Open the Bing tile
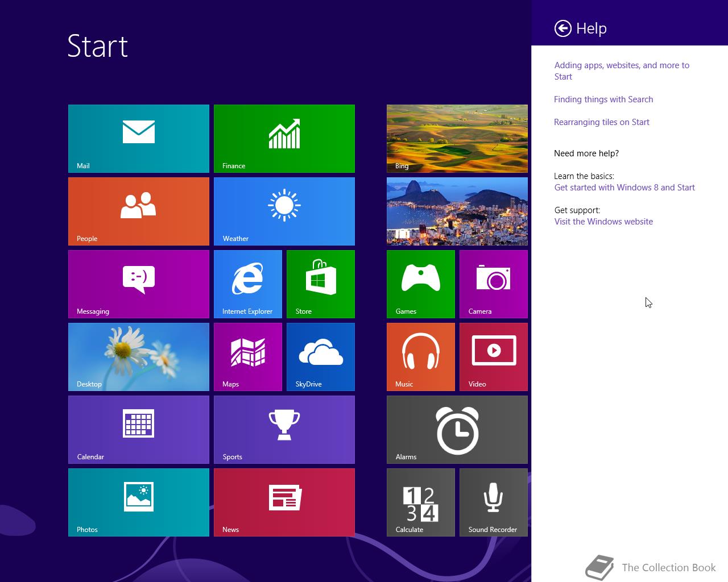The image size is (728, 582). (x=457, y=139)
